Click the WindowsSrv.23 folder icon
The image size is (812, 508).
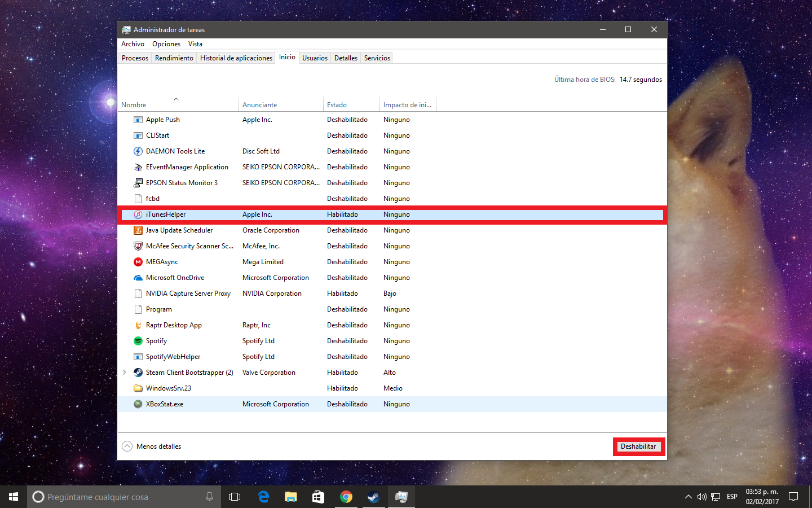[x=138, y=388]
